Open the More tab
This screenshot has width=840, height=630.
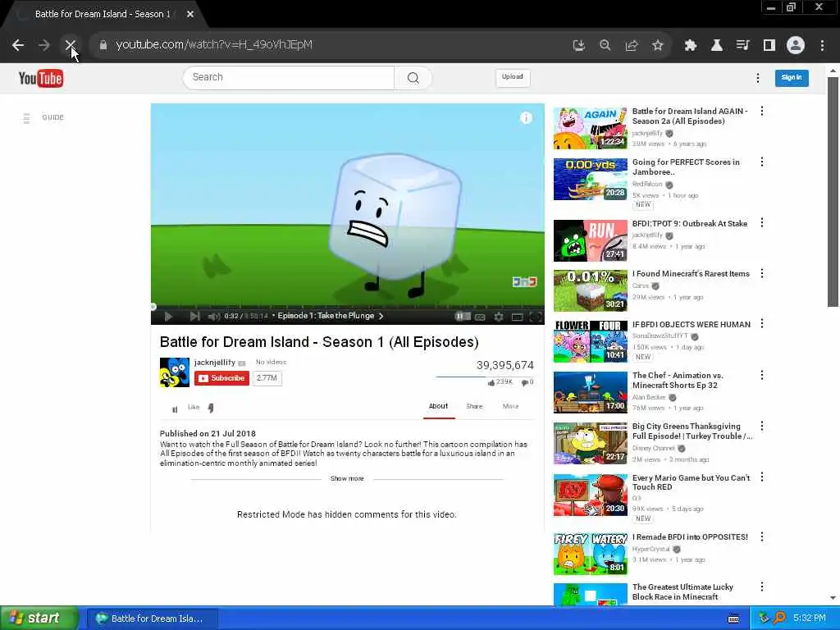pyautogui.click(x=510, y=407)
